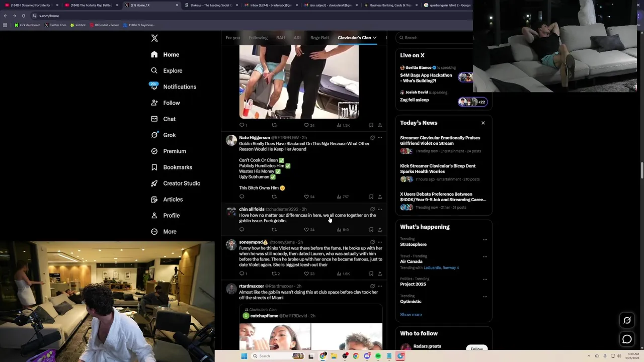
Task: Switch to the ARL timeline tab
Action: (x=297, y=38)
